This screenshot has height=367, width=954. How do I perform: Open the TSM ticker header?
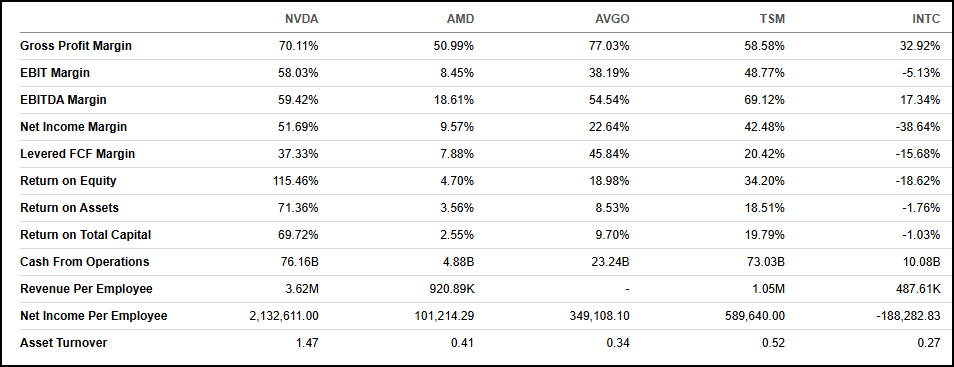click(772, 19)
